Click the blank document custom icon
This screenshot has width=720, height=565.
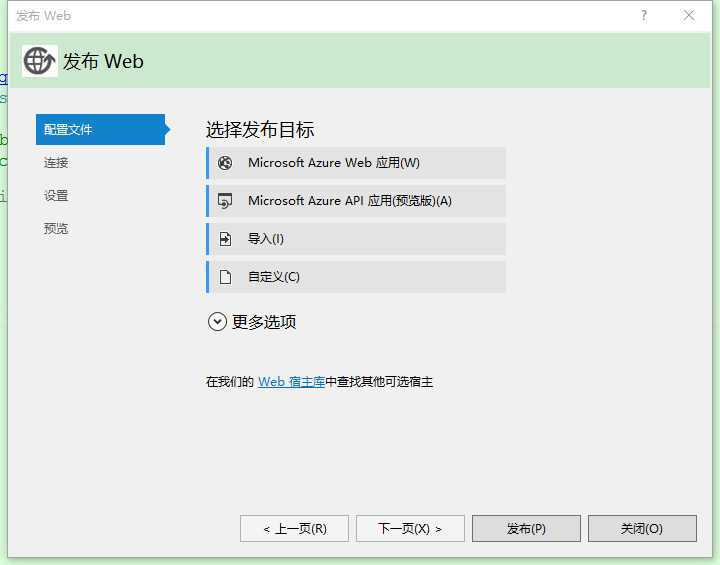pyautogui.click(x=225, y=277)
